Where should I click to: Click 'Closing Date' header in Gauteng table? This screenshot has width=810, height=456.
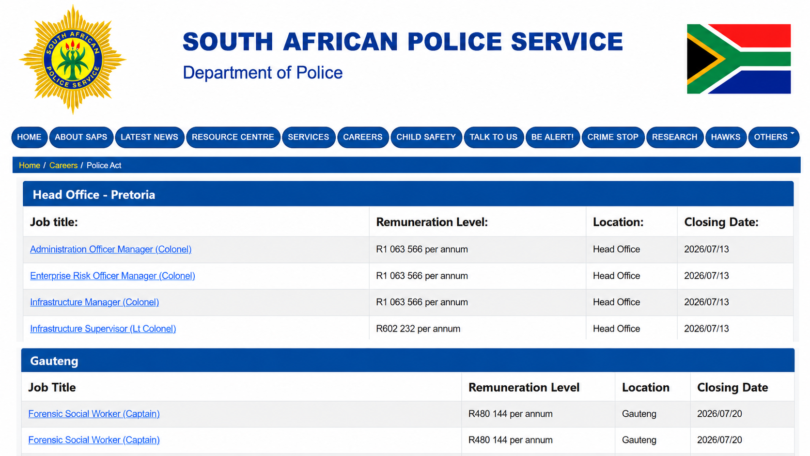click(x=733, y=387)
